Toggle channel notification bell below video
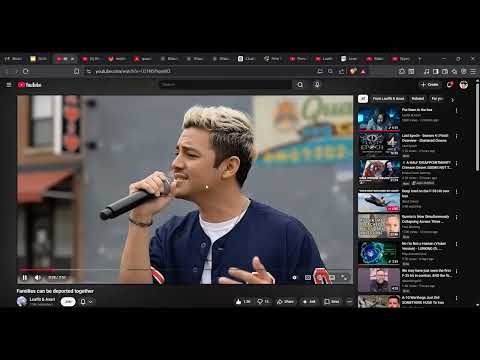This screenshot has width=480, height=360. pyautogui.click(x=83, y=302)
